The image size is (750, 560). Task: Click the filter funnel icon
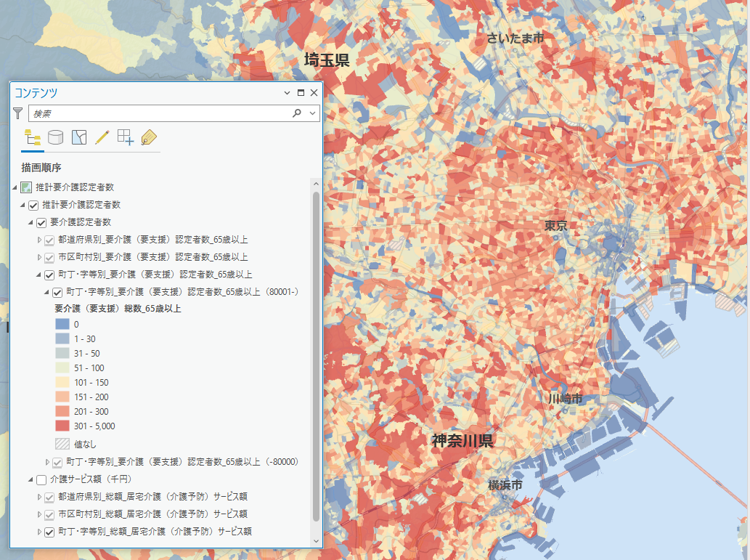click(x=17, y=113)
